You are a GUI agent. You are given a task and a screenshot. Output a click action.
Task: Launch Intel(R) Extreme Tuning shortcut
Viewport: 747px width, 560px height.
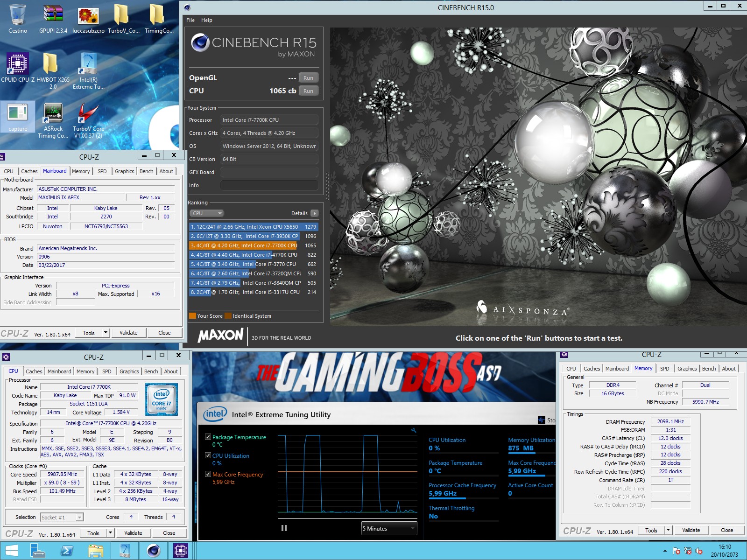click(x=88, y=70)
